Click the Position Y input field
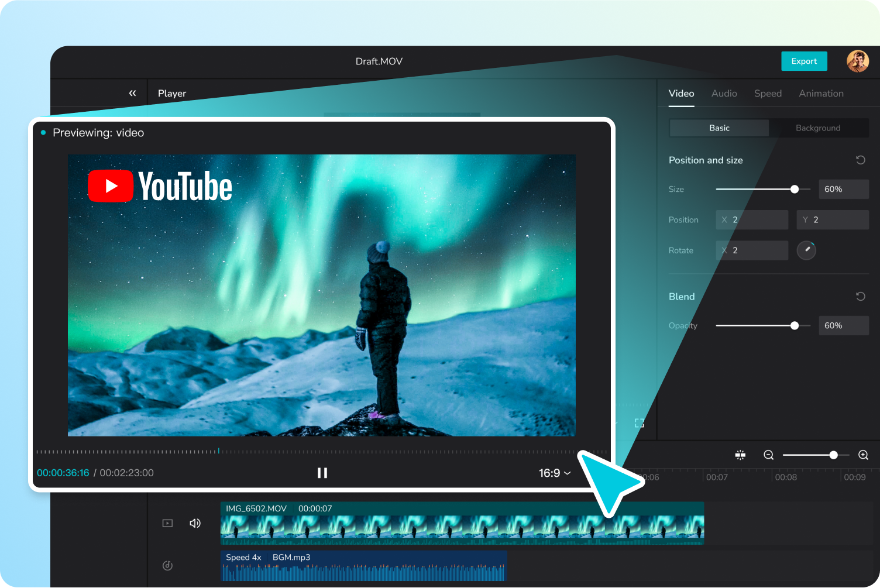880x588 pixels. [833, 219]
